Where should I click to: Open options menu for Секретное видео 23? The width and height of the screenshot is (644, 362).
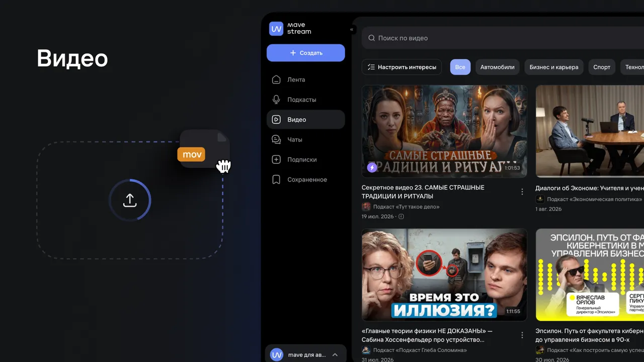(x=522, y=192)
